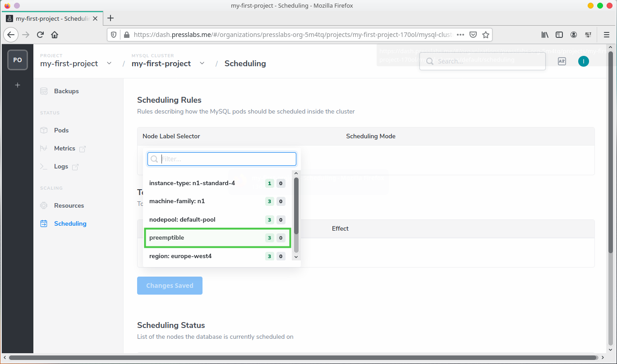Click the Pods cube icon
The image size is (617, 364).
click(x=44, y=130)
